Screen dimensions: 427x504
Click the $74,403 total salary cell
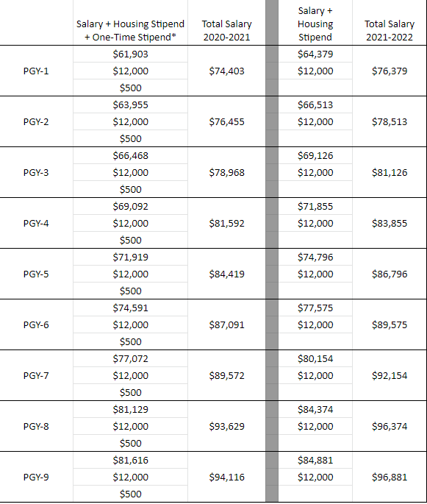226,71
